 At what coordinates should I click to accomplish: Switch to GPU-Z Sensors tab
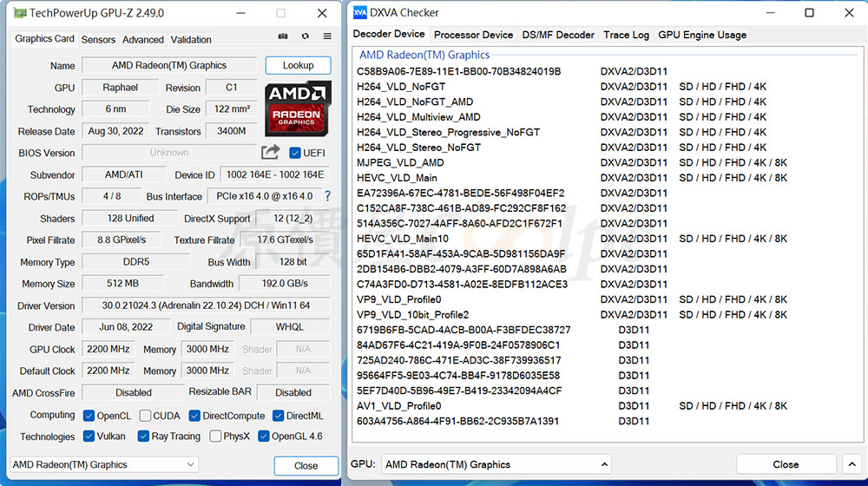[98, 40]
